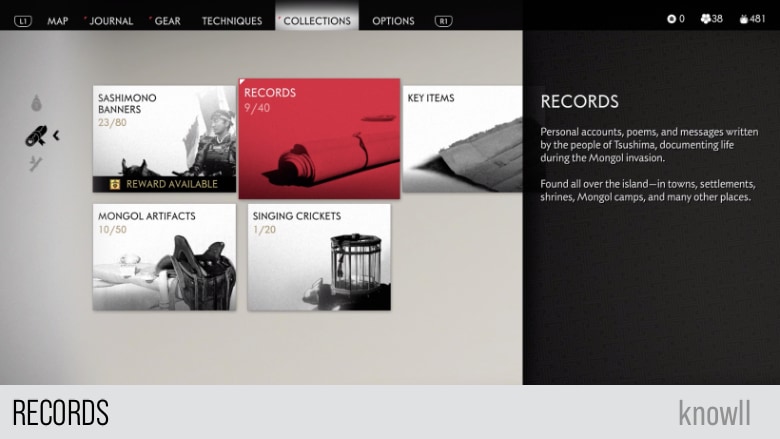The image size is (780, 439).
Task: Select the charm pouch sidebar icon
Action: click(x=36, y=103)
